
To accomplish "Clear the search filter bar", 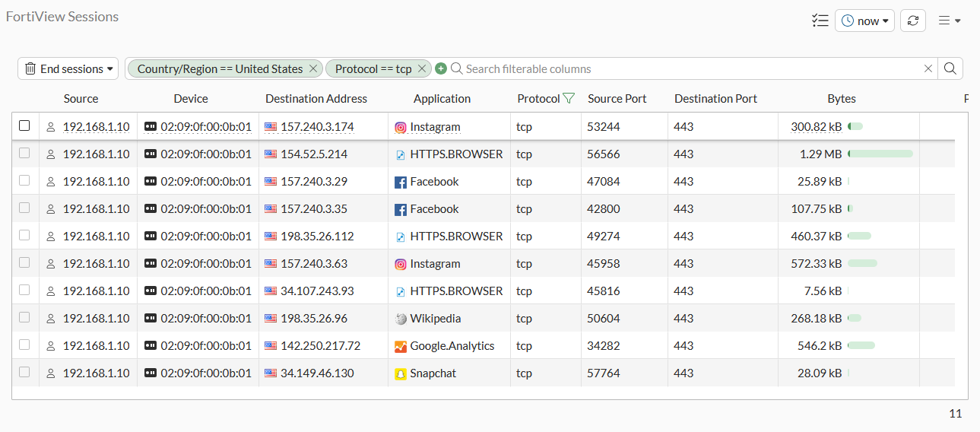I will click(x=928, y=68).
